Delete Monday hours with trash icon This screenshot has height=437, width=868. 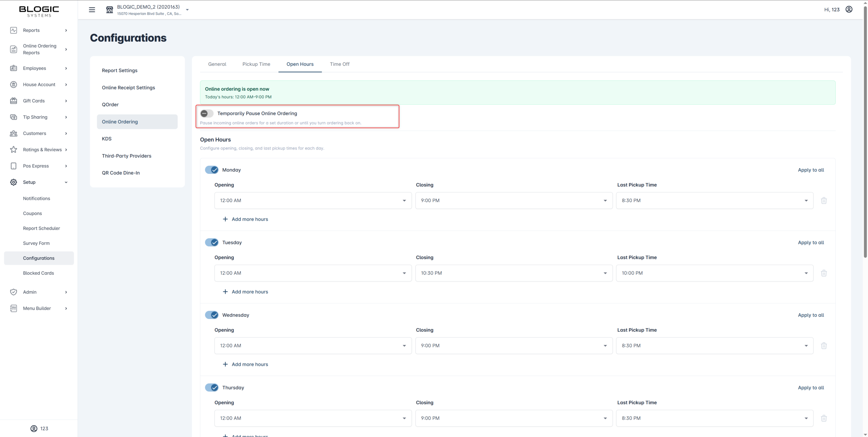[824, 200]
